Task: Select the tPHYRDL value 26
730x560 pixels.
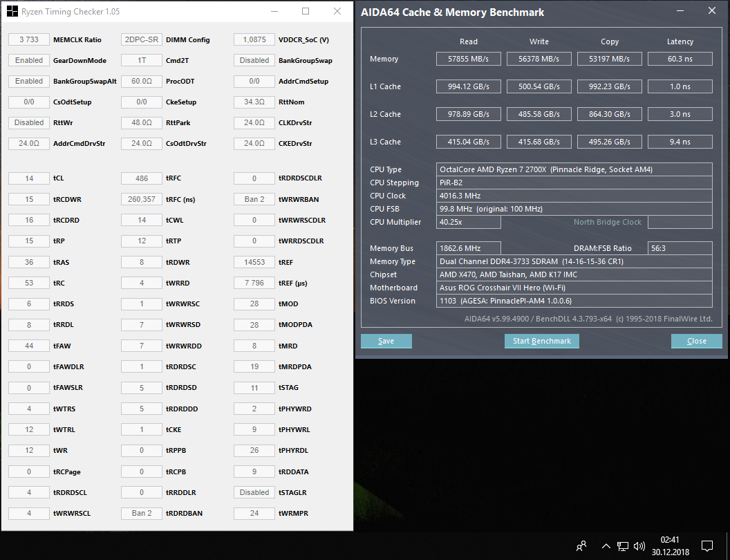Action: click(x=254, y=450)
